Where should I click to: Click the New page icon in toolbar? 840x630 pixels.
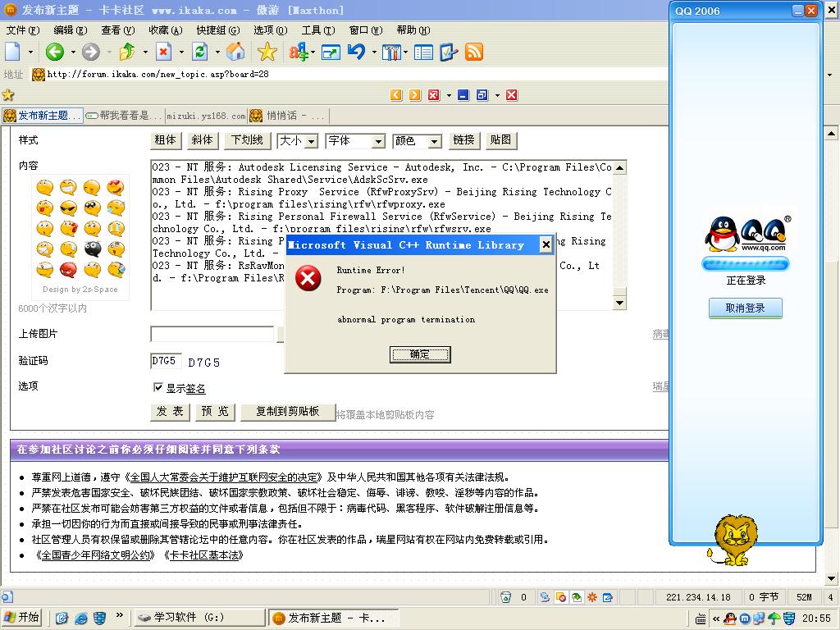tap(13, 52)
